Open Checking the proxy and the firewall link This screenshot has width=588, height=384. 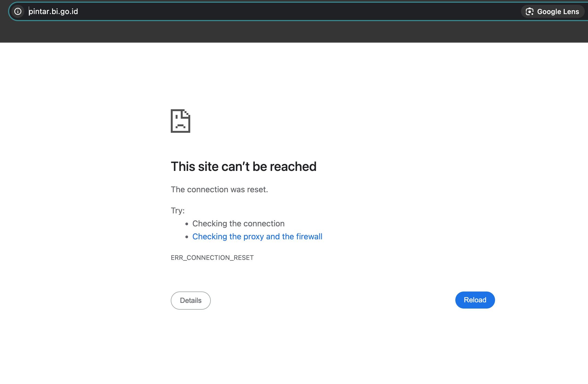(257, 236)
